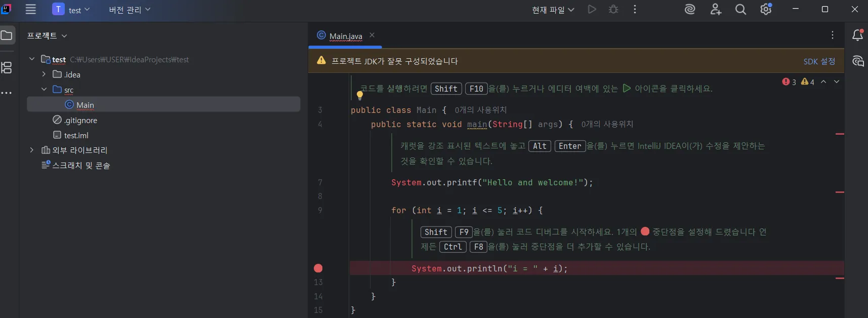Collapse the test project root node
Screen dimensions: 868x318
pyautogui.click(x=32, y=59)
